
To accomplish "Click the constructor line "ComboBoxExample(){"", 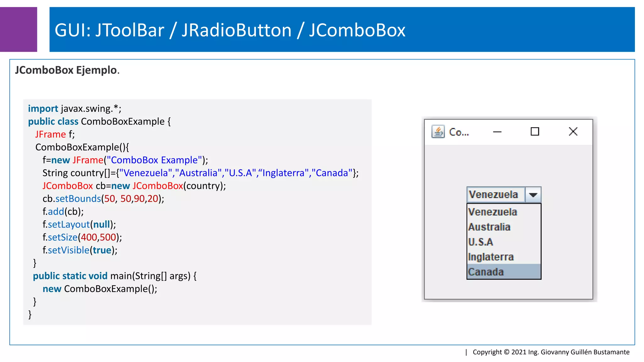I will click(82, 147).
